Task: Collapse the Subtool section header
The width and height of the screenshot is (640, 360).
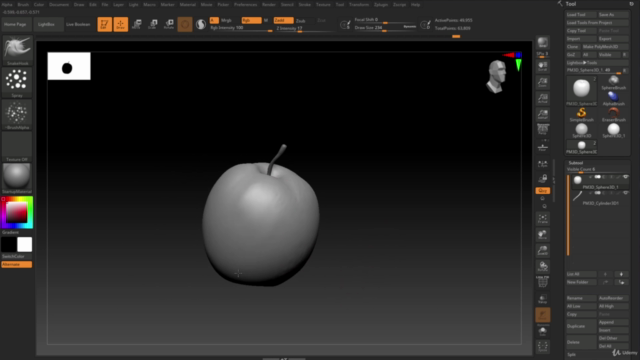Action: tap(576, 163)
